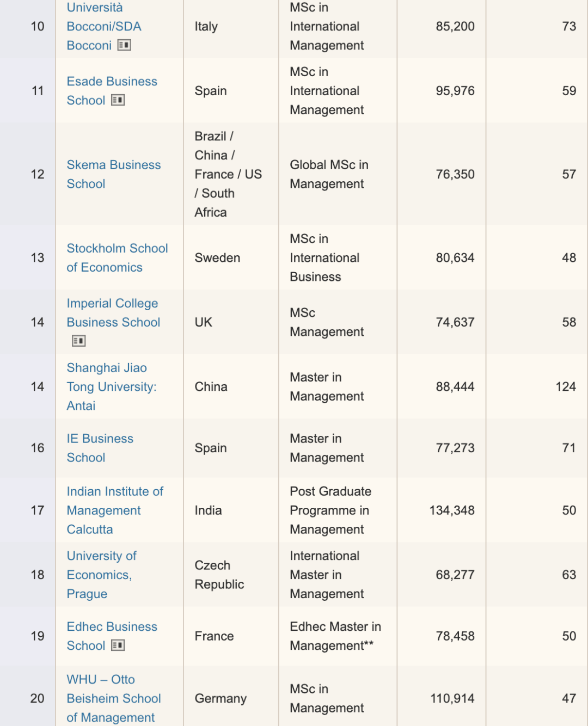
Task: Click the profile icon under Imperial College Business School
Action: [x=78, y=341]
